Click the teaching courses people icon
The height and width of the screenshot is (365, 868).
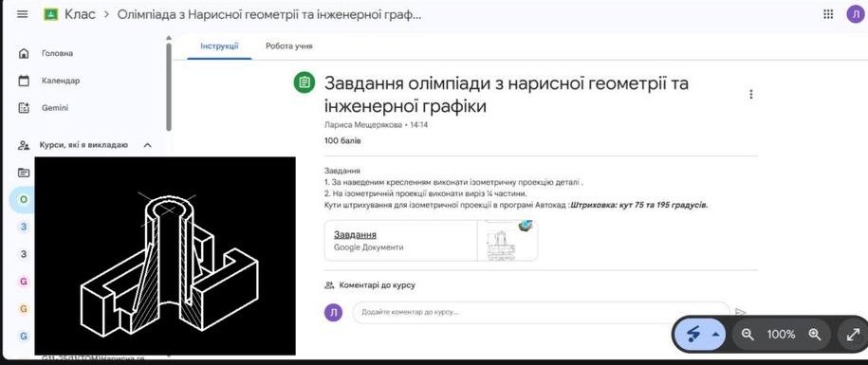(x=24, y=145)
